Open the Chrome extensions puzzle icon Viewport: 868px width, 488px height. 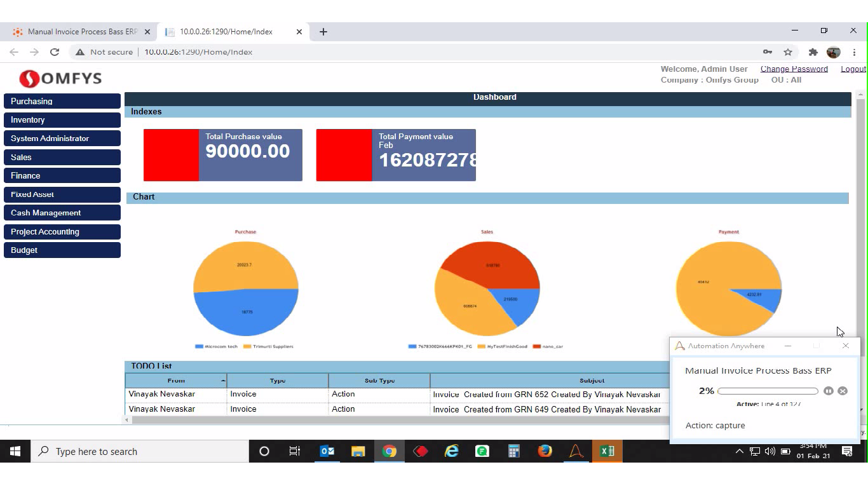click(813, 52)
